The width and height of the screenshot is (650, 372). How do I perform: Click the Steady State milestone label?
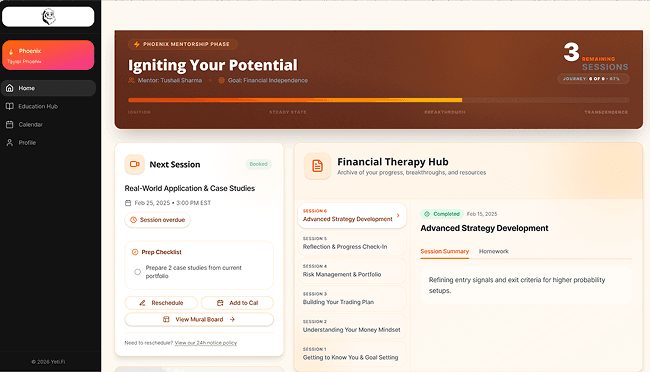pos(288,112)
